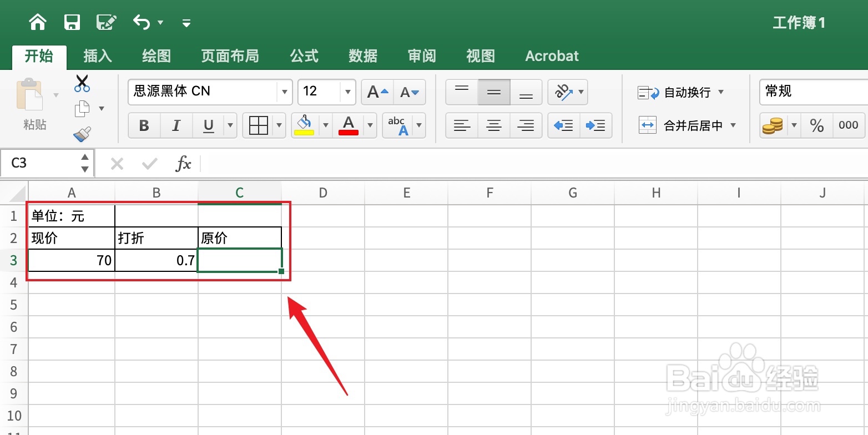Apply currency format coins icon
Image resolution: width=868 pixels, height=435 pixels.
(x=773, y=125)
